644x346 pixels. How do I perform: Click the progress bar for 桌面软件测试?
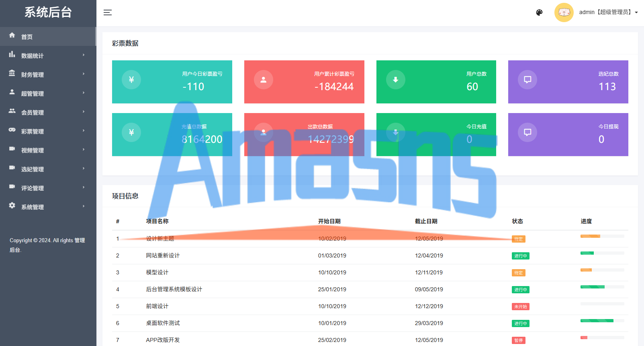(602, 321)
